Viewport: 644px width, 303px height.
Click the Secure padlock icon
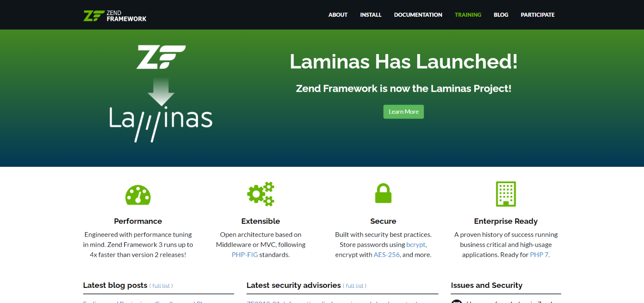383,193
